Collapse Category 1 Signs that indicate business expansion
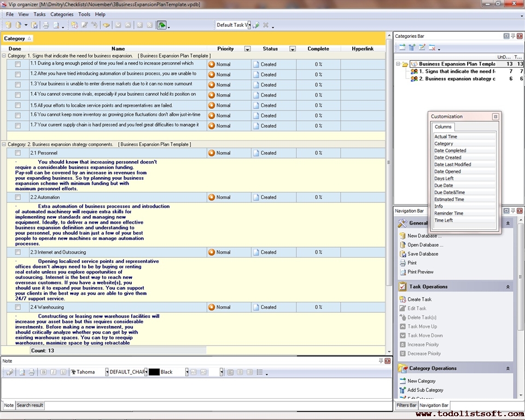Screen dimensions: 525x420 (4, 55)
